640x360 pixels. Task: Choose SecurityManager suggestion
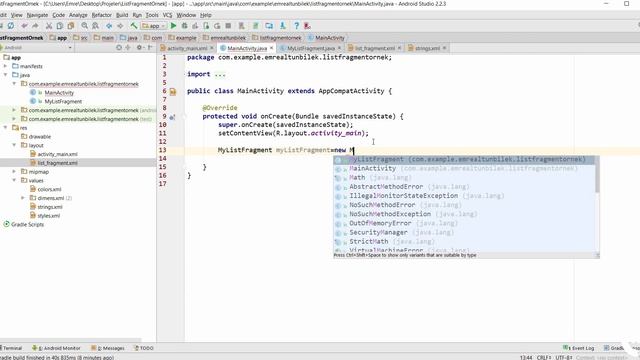(464, 232)
